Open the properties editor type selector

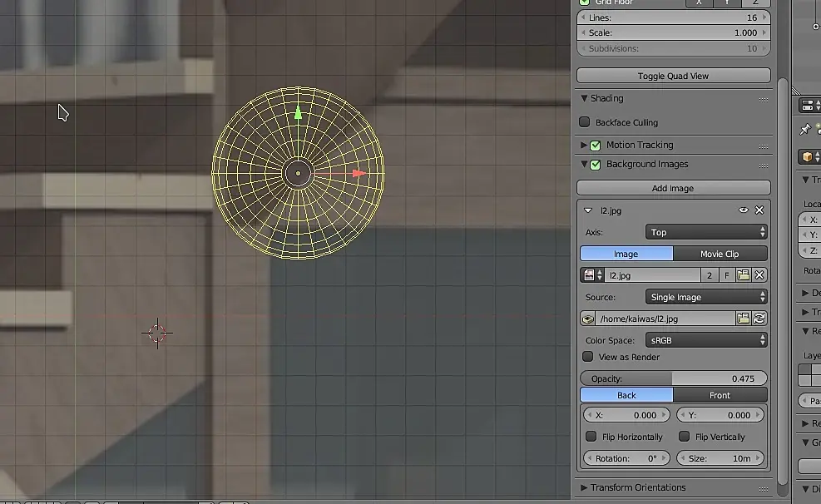(x=810, y=105)
